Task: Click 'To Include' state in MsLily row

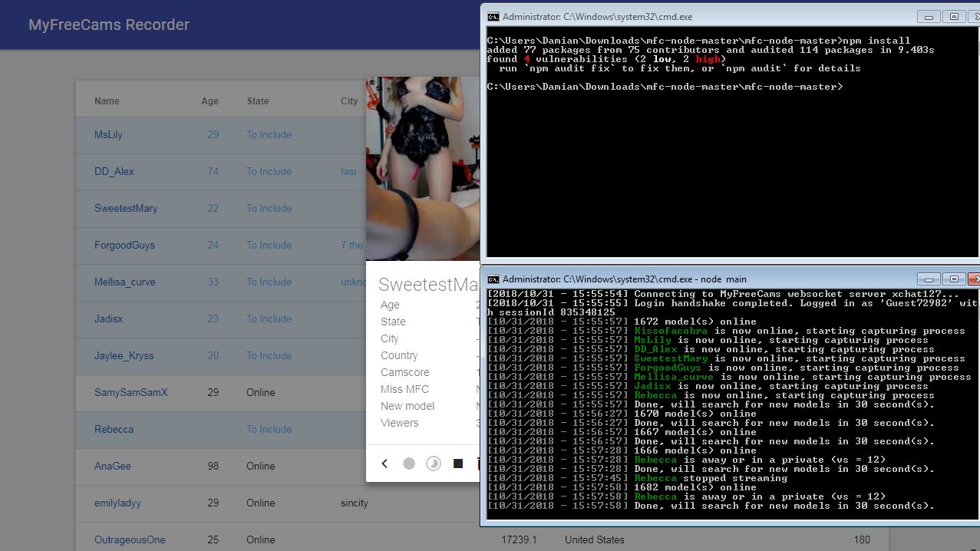Action: [x=269, y=134]
